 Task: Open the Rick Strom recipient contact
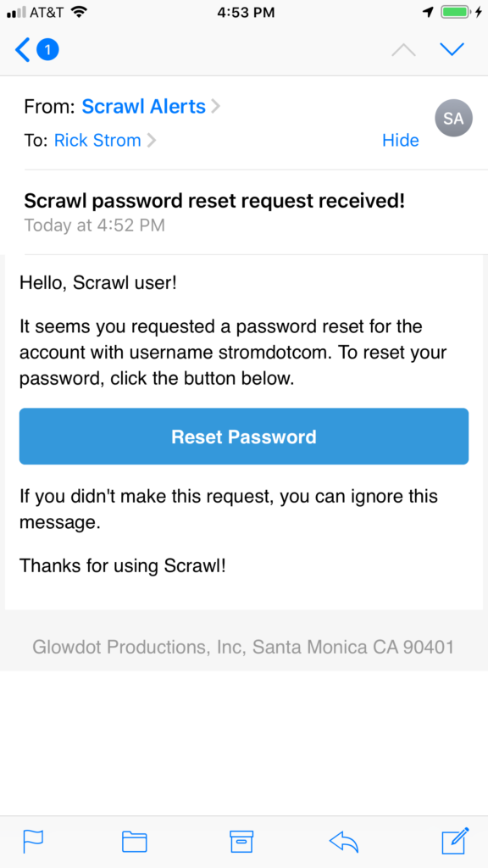tap(97, 141)
